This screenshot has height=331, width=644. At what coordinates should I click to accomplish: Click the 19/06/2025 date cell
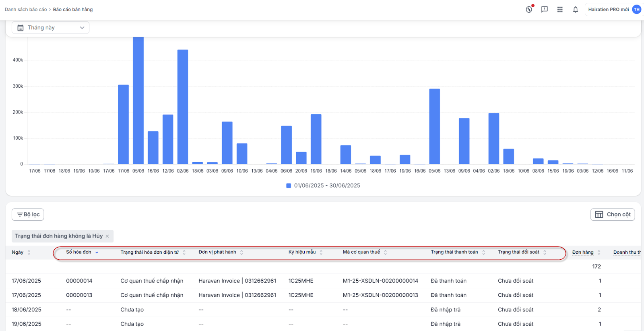pyautogui.click(x=27, y=324)
